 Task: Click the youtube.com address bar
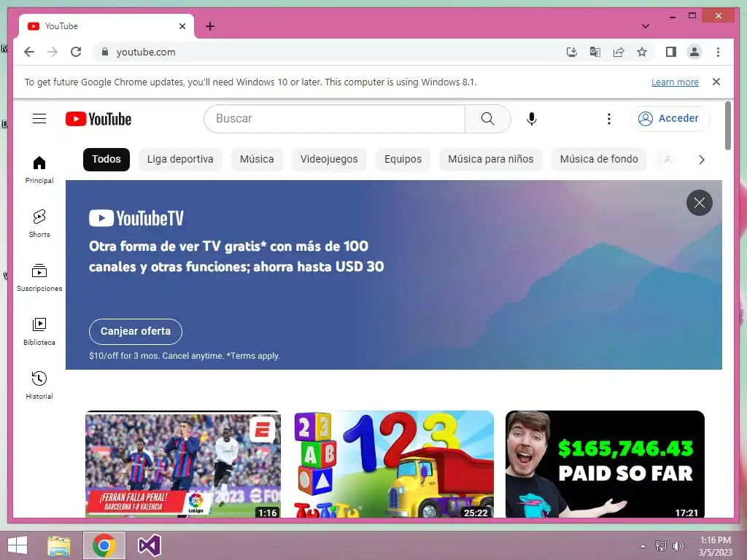click(329, 52)
